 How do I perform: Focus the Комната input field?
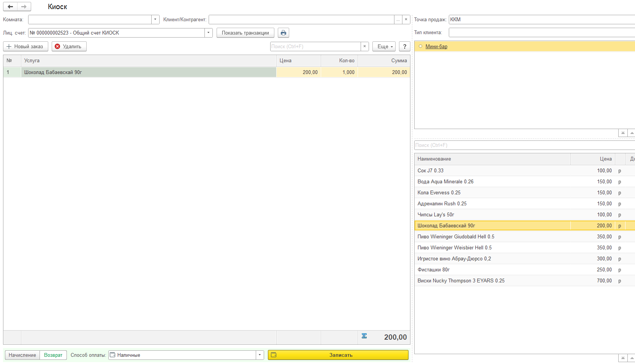point(90,19)
